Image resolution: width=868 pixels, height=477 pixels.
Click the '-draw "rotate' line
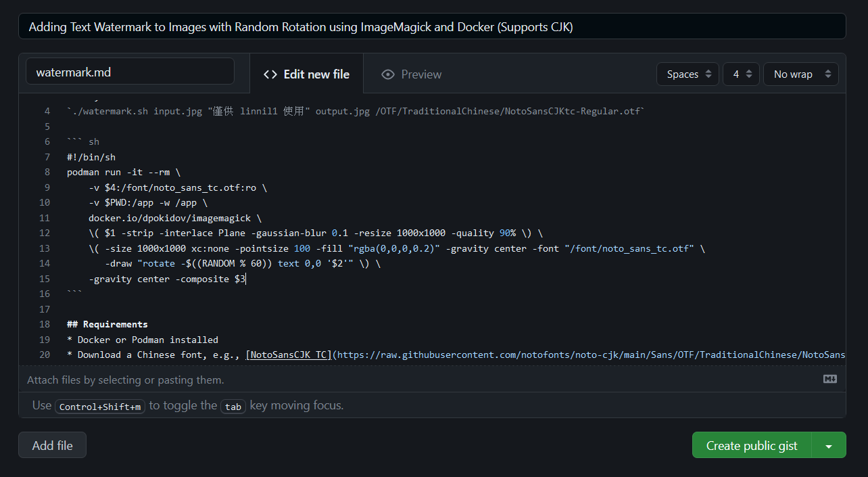coord(243,263)
